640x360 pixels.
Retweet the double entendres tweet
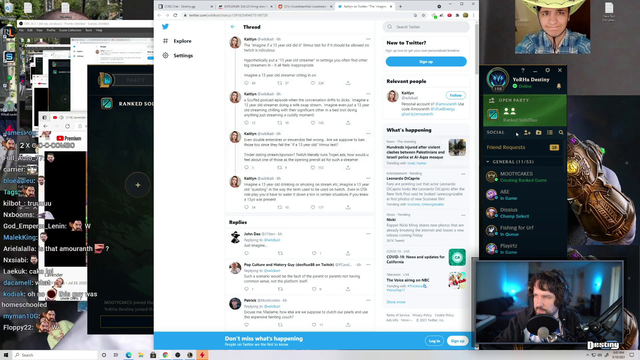click(x=280, y=168)
